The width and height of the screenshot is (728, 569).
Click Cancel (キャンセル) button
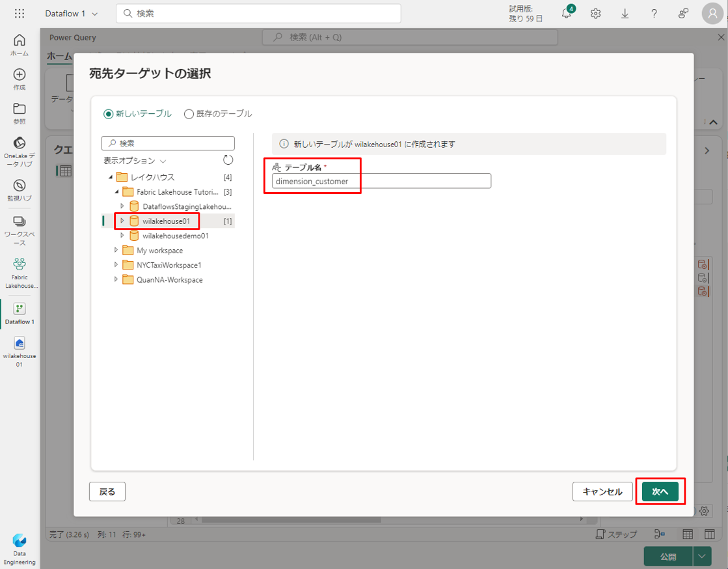[x=602, y=492]
